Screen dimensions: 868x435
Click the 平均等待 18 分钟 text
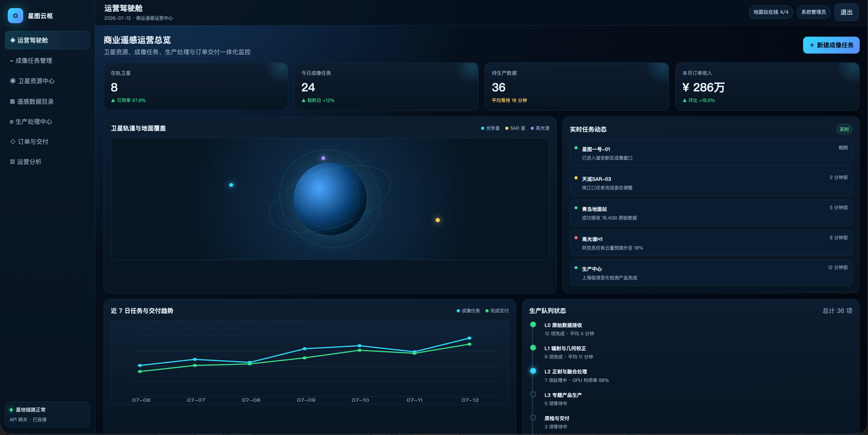click(x=509, y=100)
